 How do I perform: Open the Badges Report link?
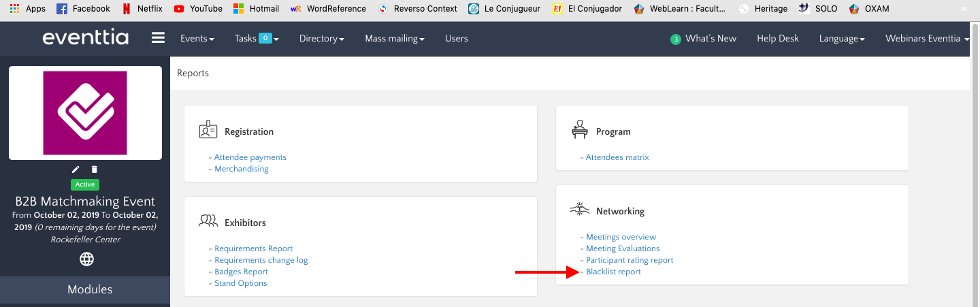point(241,272)
